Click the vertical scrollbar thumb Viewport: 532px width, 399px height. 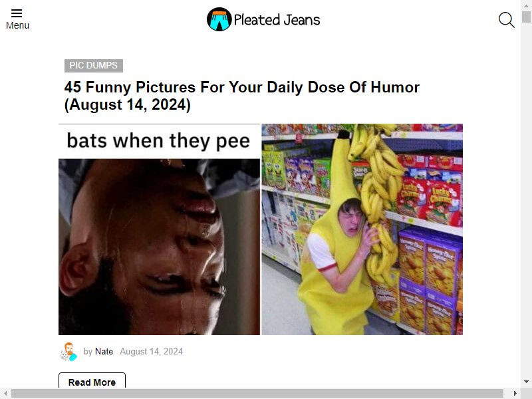click(x=526, y=17)
